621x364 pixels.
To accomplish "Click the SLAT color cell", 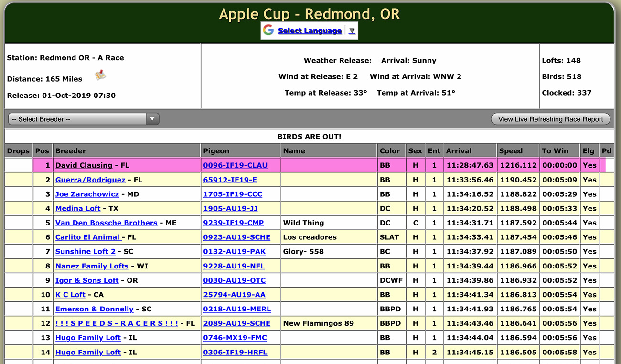I will 391,237.
